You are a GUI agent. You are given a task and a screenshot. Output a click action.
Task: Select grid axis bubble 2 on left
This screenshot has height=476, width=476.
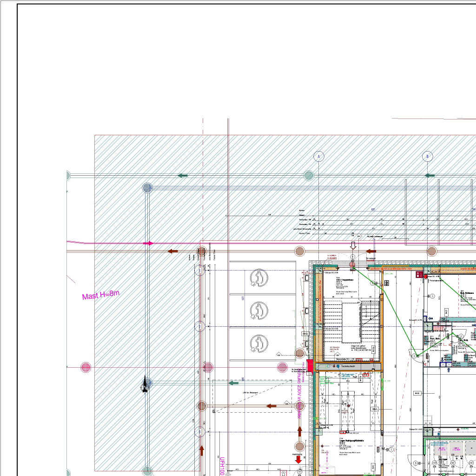tap(200, 327)
